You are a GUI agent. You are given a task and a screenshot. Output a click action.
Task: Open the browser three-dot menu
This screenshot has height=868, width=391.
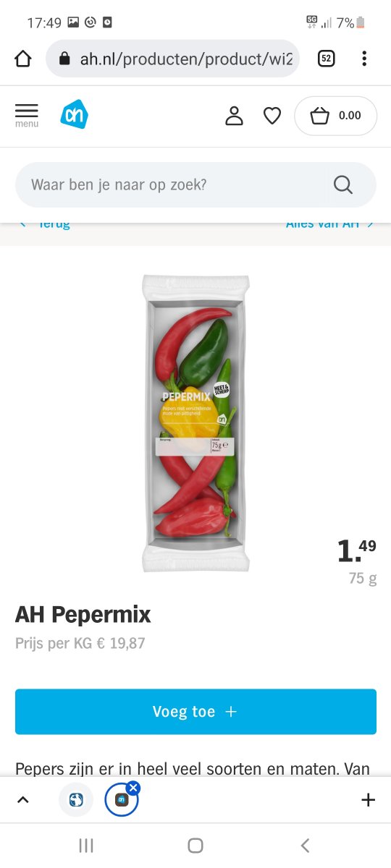364,59
